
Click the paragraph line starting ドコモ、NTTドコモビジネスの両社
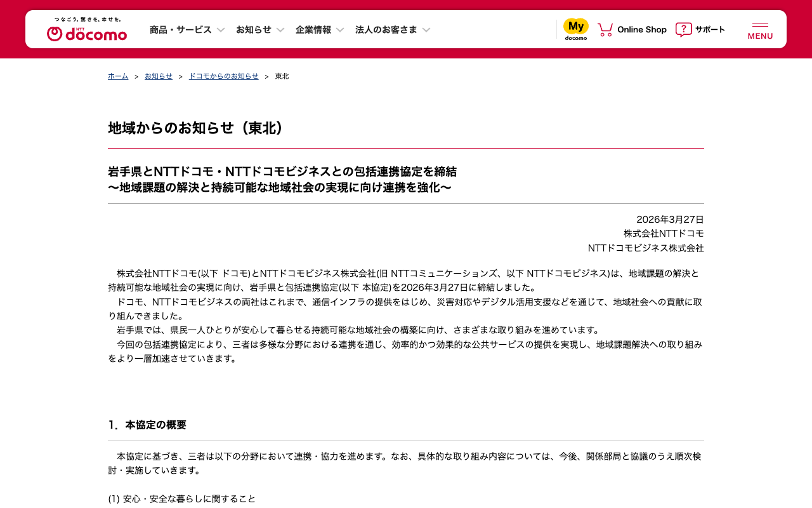click(410, 302)
